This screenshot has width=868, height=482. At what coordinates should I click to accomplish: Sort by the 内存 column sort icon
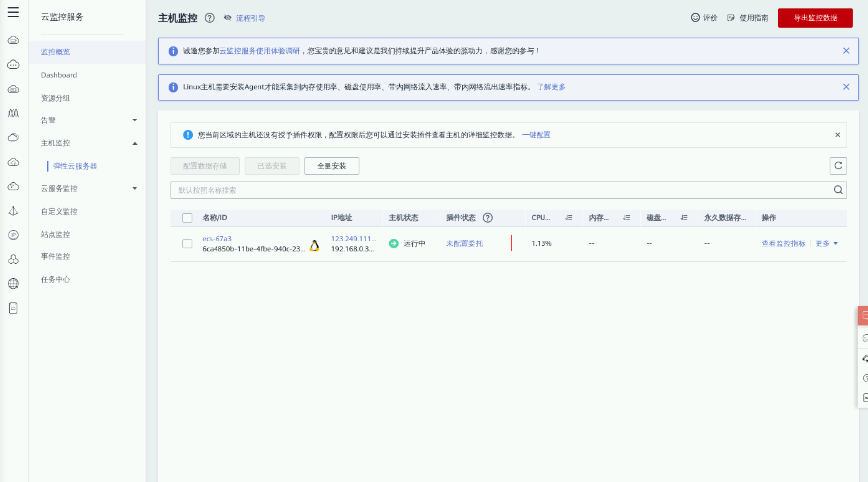[627, 218]
